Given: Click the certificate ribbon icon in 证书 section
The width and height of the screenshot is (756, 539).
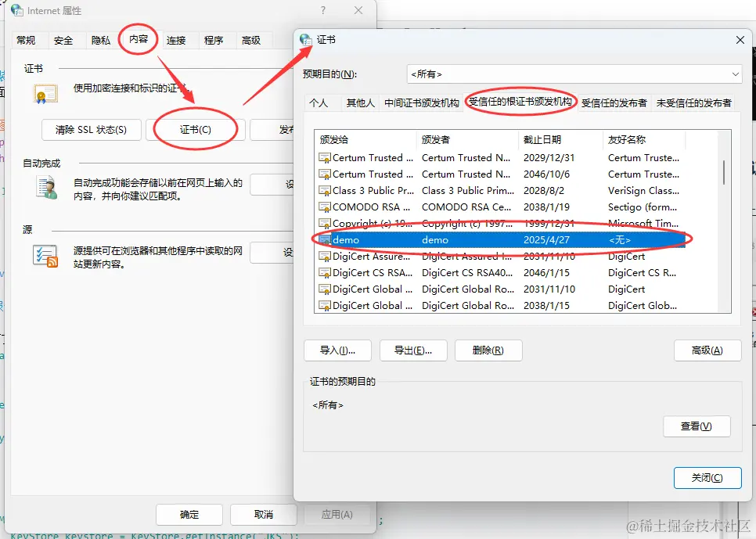Looking at the screenshot, I should pos(45,92).
